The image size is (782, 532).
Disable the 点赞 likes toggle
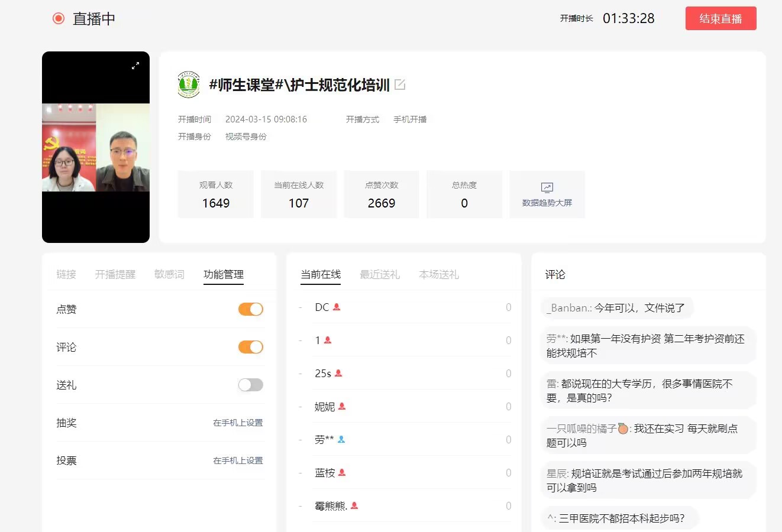click(x=250, y=309)
